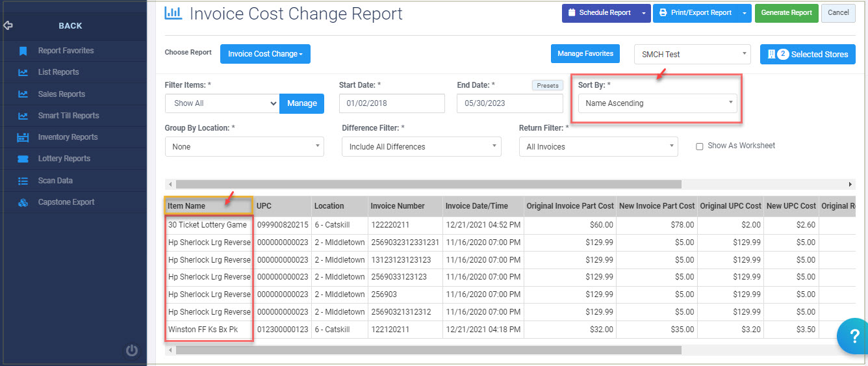Viewport: 868px width, 366px height.
Task: Open the Return Filter All Invoices dropdown
Action: coord(598,147)
